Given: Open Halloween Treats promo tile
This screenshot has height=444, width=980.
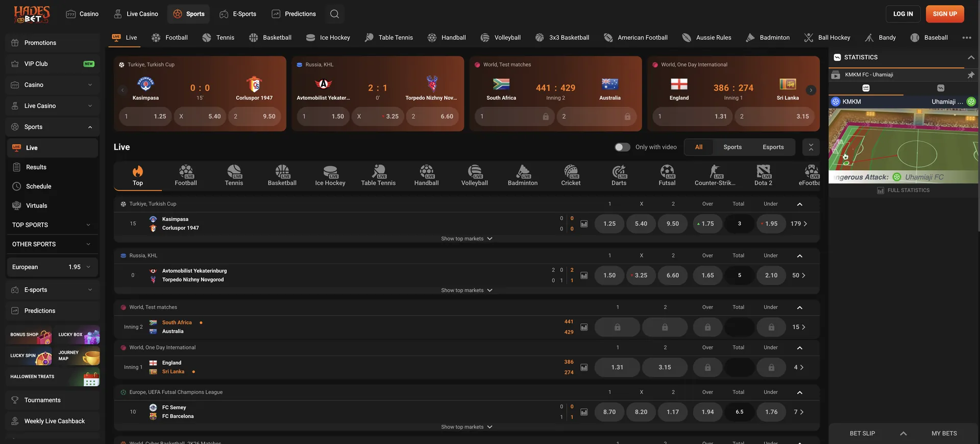Looking at the screenshot, I should [x=53, y=377].
